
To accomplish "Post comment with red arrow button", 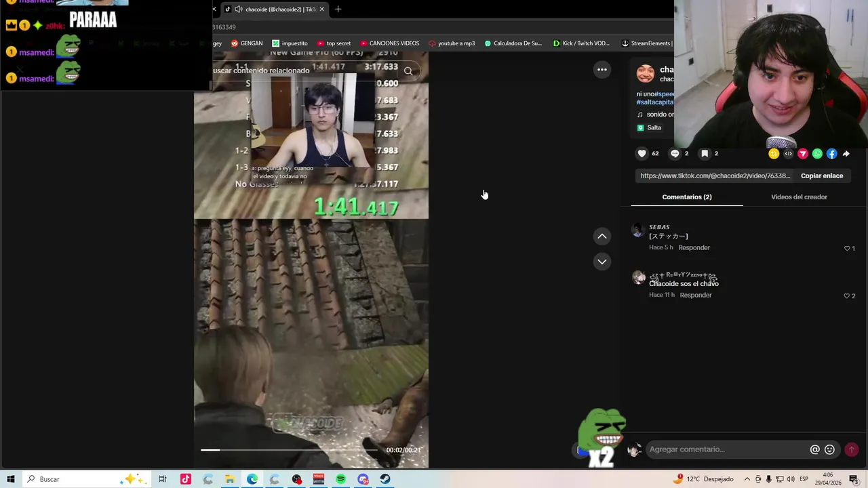I will [x=852, y=449].
